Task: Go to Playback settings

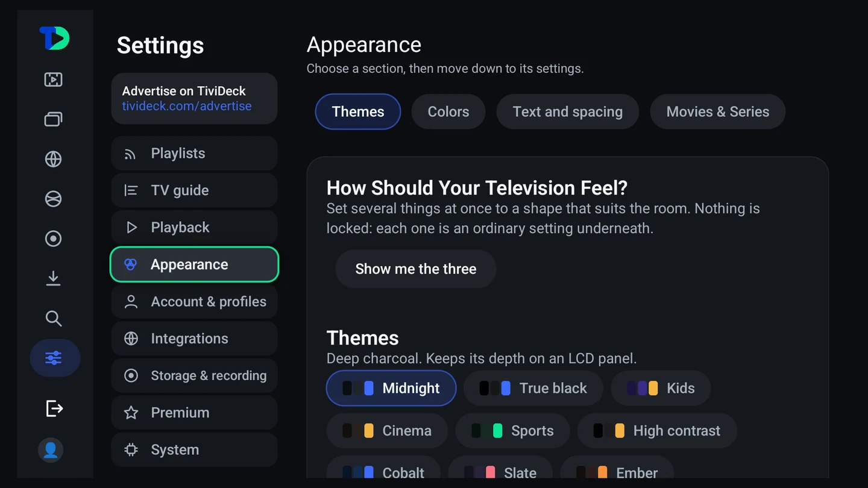Action: click(194, 227)
